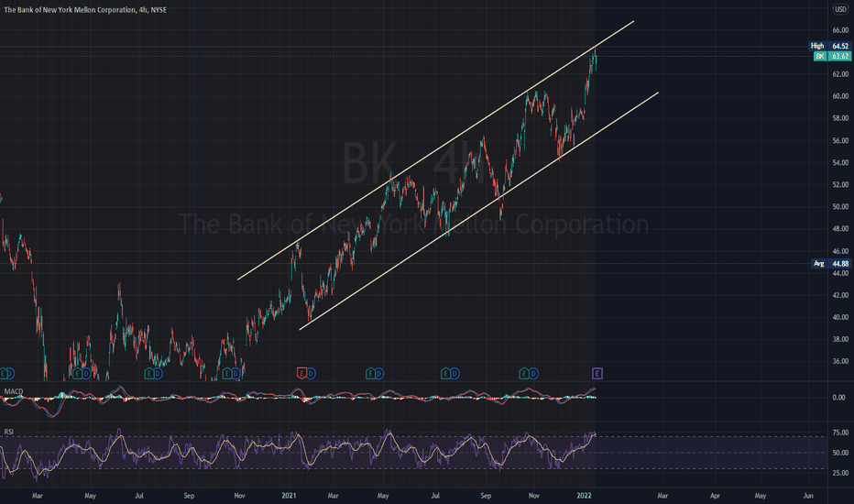Image resolution: width=854 pixels, height=504 pixels.
Task: Select the dividend marker near July 2020
Action: (158, 373)
